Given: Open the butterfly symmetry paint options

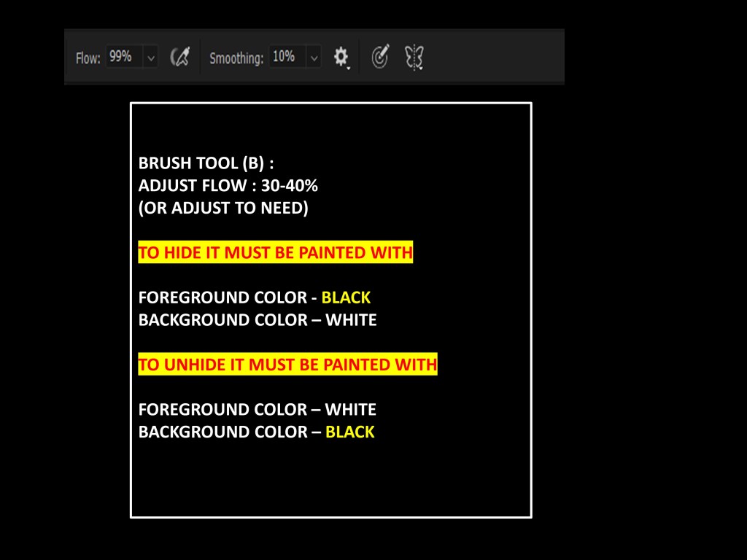Looking at the screenshot, I should [x=414, y=57].
